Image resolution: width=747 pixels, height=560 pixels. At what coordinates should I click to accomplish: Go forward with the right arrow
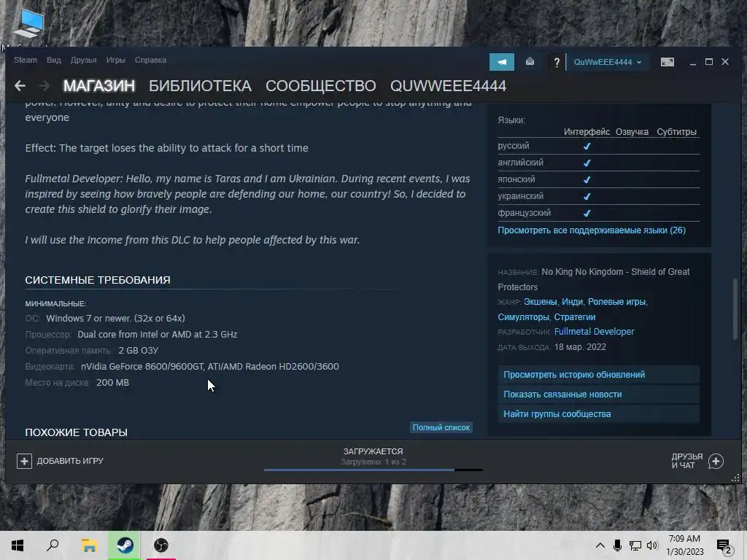click(x=44, y=86)
